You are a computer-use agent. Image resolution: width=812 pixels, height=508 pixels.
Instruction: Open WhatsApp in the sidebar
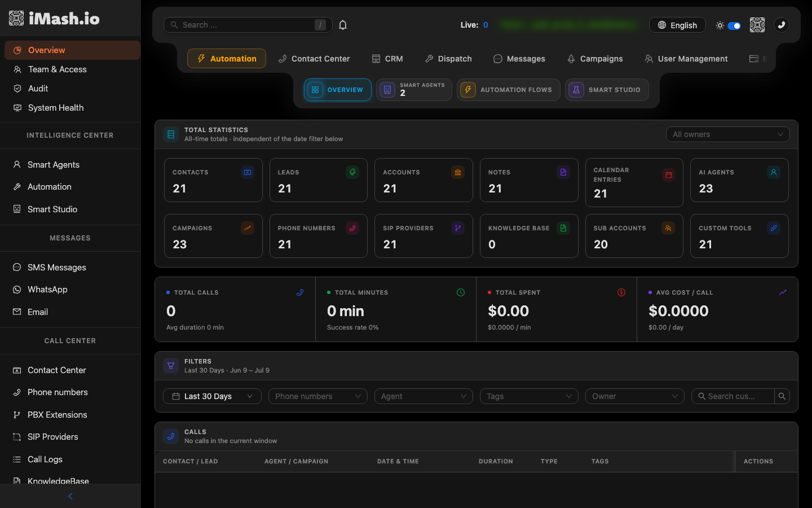pyautogui.click(x=70, y=290)
